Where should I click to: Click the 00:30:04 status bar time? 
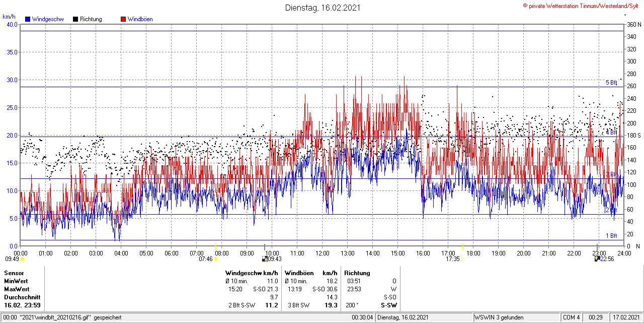point(362,317)
